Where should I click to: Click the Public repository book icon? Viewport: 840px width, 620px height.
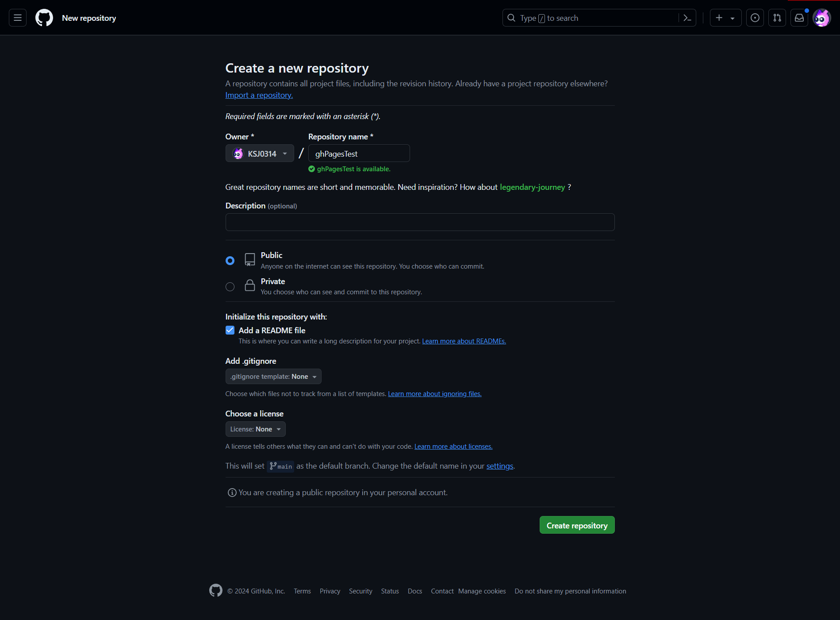point(250,260)
